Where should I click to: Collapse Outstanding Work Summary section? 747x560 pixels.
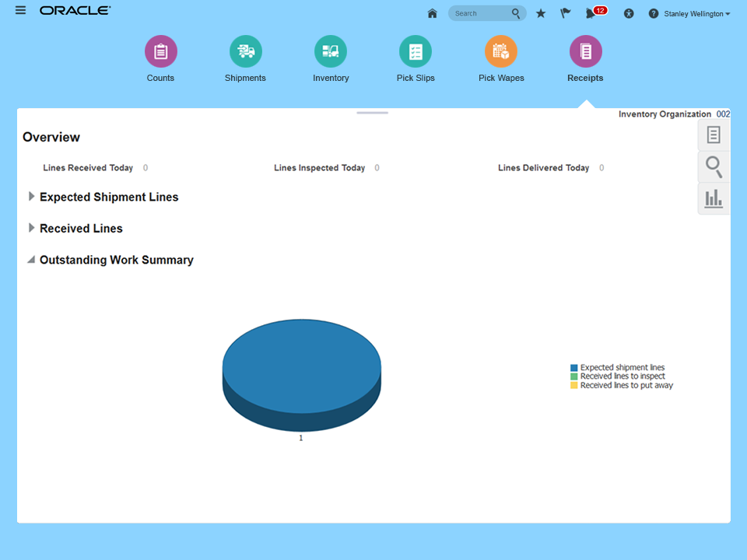coord(31,260)
